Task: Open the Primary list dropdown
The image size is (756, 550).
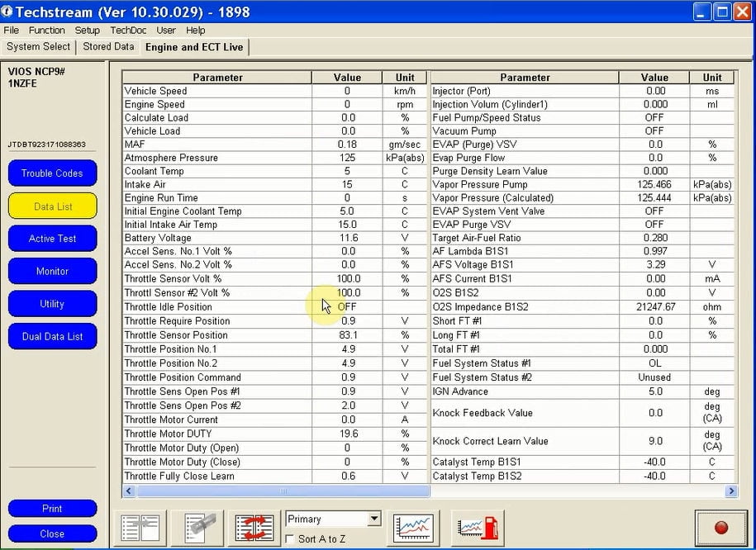Action: pos(374,519)
